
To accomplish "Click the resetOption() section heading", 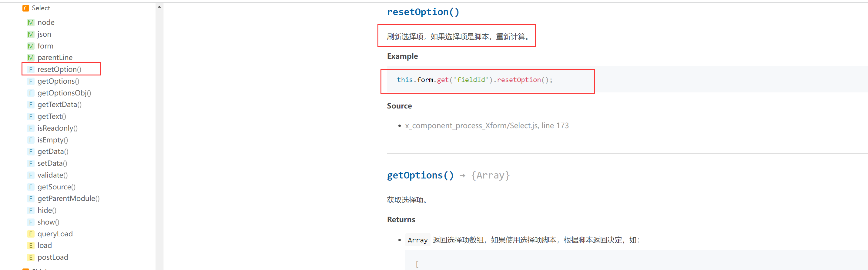I will pyautogui.click(x=423, y=12).
